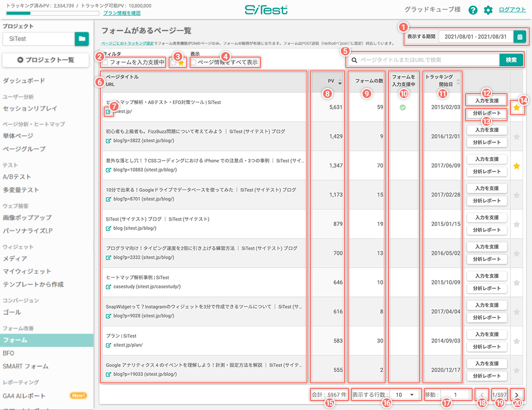Screen dimensions: 532x410
Task: Toggle ページ情報をすべて表示 checkbox
Action: coord(193,63)
